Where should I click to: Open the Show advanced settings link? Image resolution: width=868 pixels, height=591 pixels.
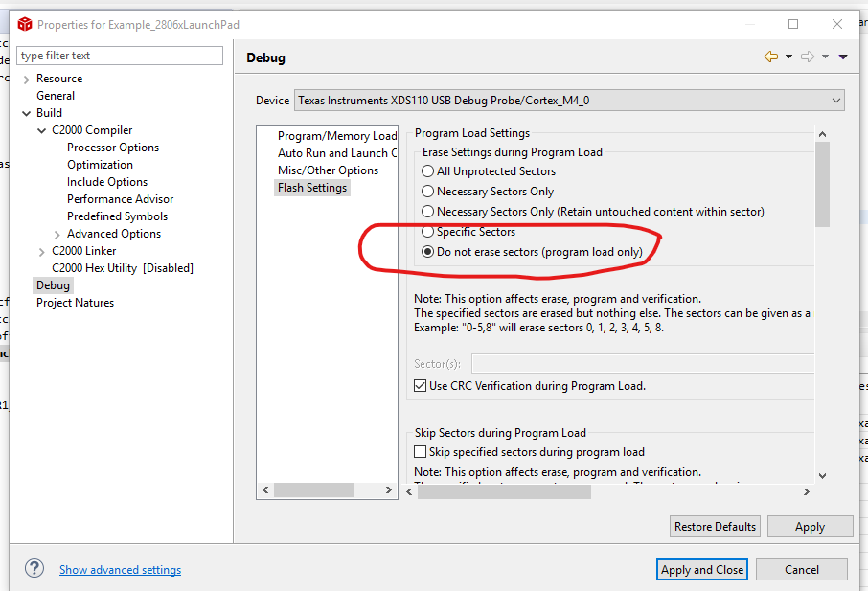tap(120, 570)
